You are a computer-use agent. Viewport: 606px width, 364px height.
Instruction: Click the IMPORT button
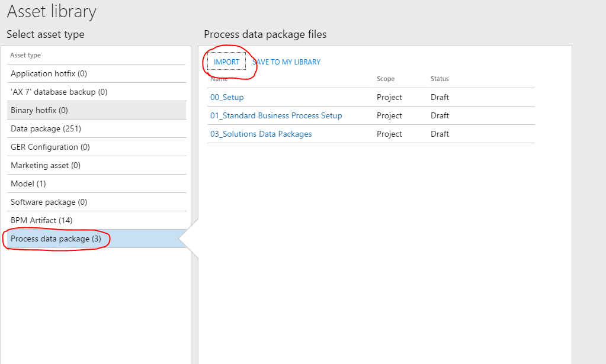(x=227, y=61)
